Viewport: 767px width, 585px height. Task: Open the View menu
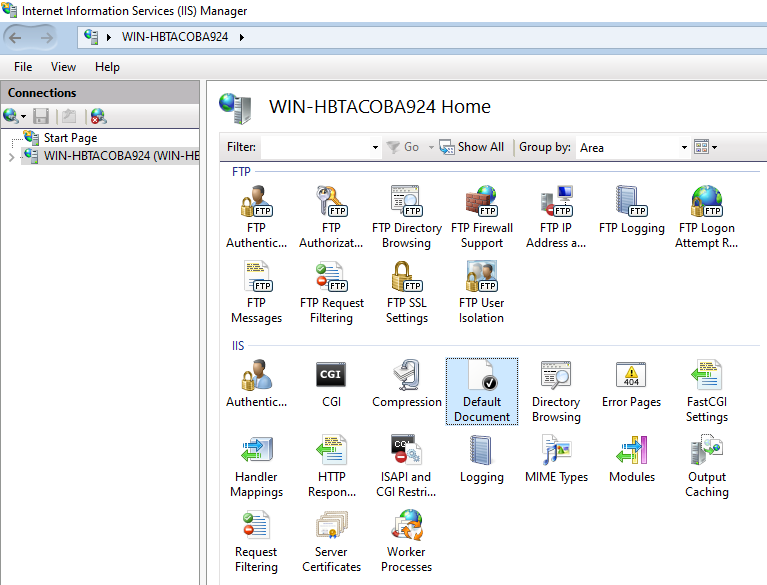(x=64, y=67)
